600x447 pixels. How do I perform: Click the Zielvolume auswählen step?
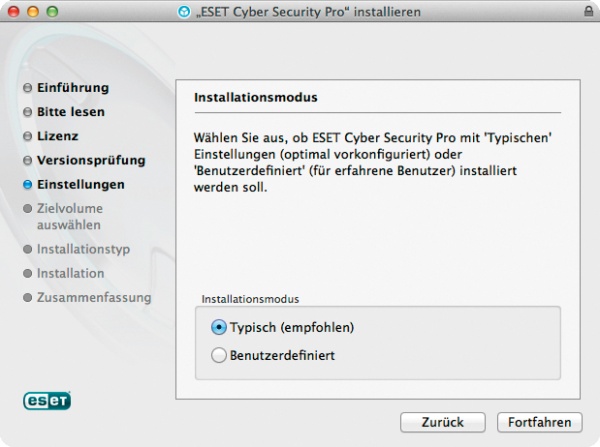coord(70,217)
